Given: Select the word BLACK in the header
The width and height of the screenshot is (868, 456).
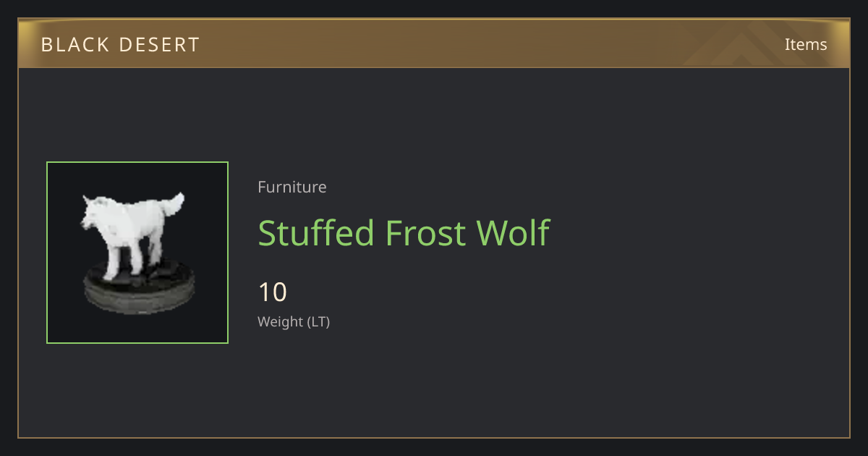Looking at the screenshot, I should (x=76, y=45).
